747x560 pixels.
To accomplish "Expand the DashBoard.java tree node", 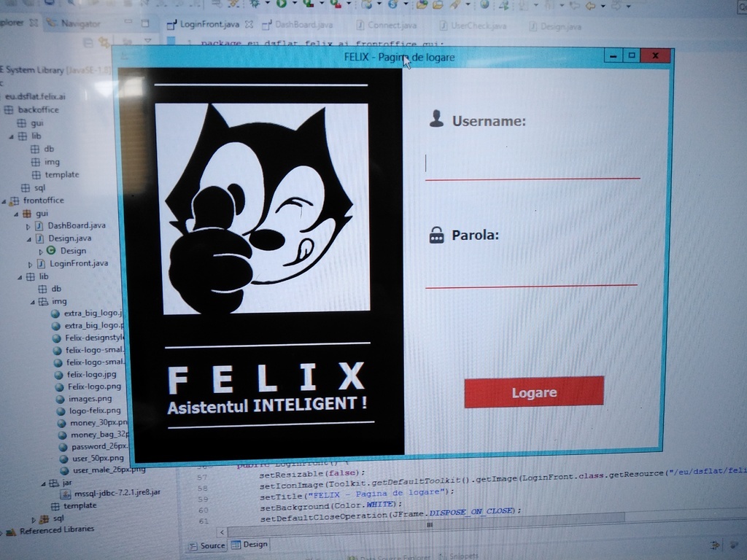I will tap(28, 226).
